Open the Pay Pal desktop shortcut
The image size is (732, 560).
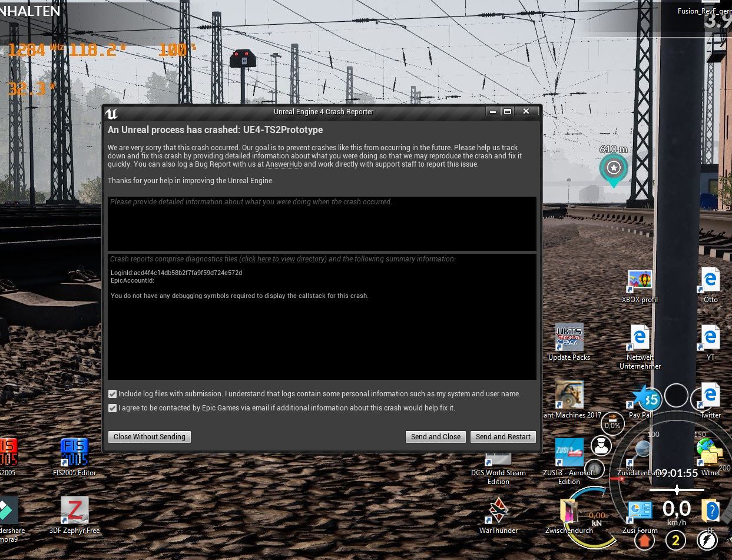coord(640,401)
